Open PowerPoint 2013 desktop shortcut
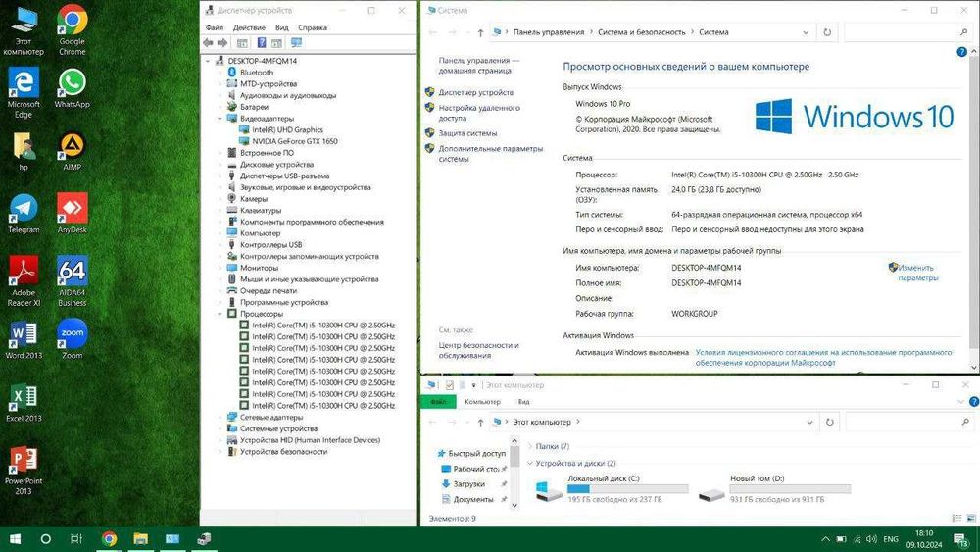 pos(24,470)
